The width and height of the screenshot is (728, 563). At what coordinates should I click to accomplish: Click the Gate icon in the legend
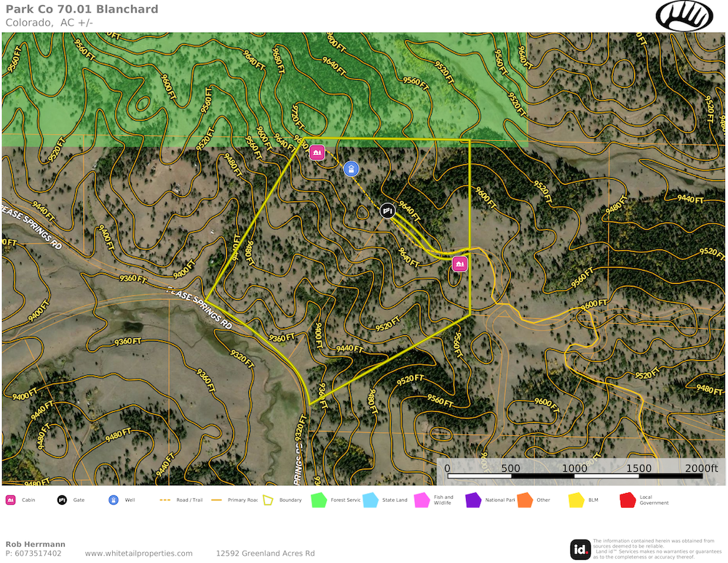click(x=62, y=500)
